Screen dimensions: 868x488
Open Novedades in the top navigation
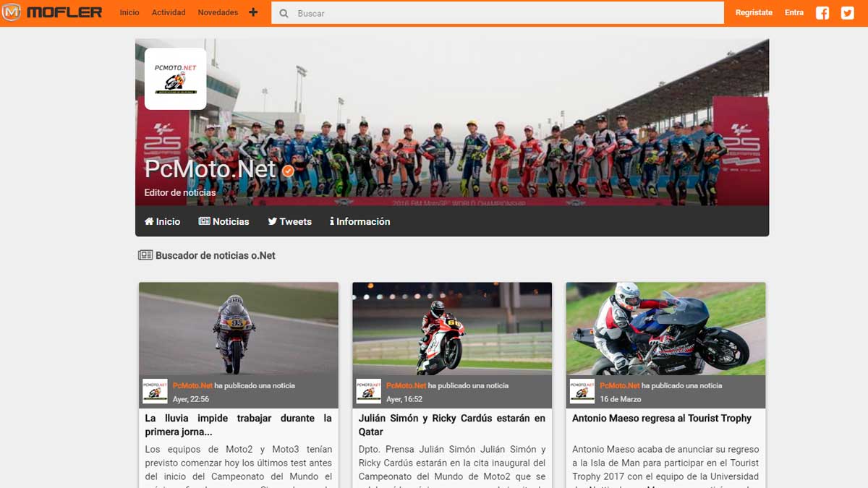point(218,12)
